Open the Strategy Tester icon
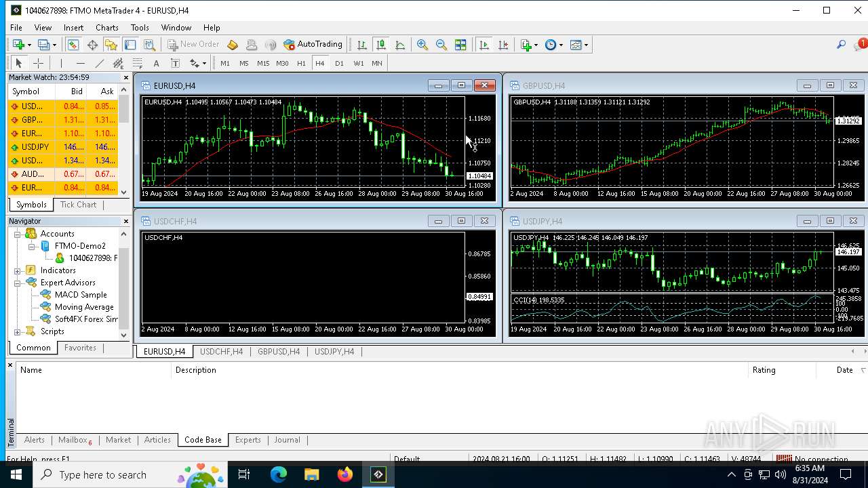The width and height of the screenshot is (868, 488). pos(149,45)
